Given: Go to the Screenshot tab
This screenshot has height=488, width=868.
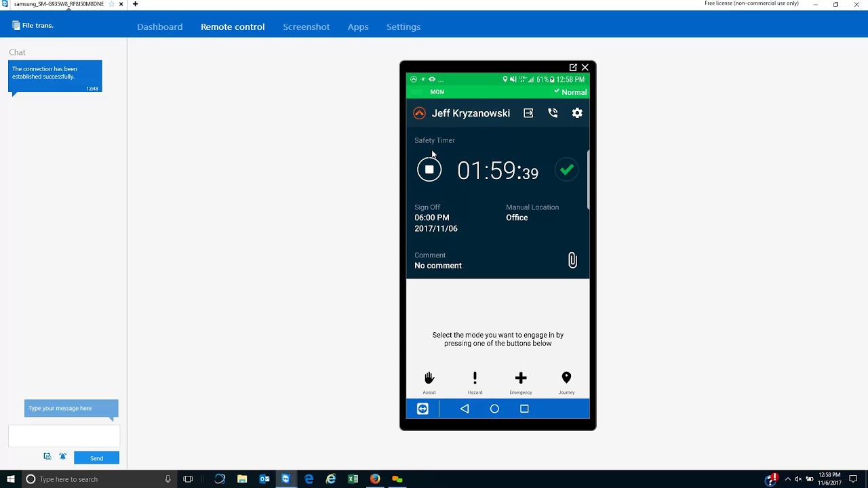Looking at the screenshot, I should pos(307,26).
